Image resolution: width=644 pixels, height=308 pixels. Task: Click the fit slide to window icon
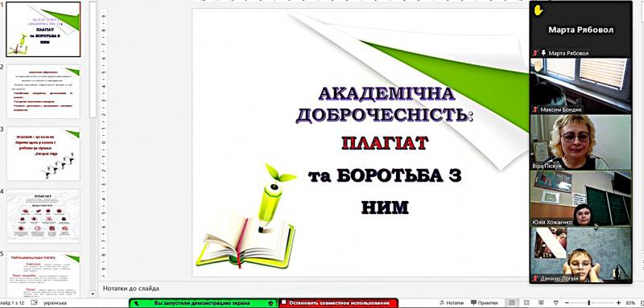point(641,302)
